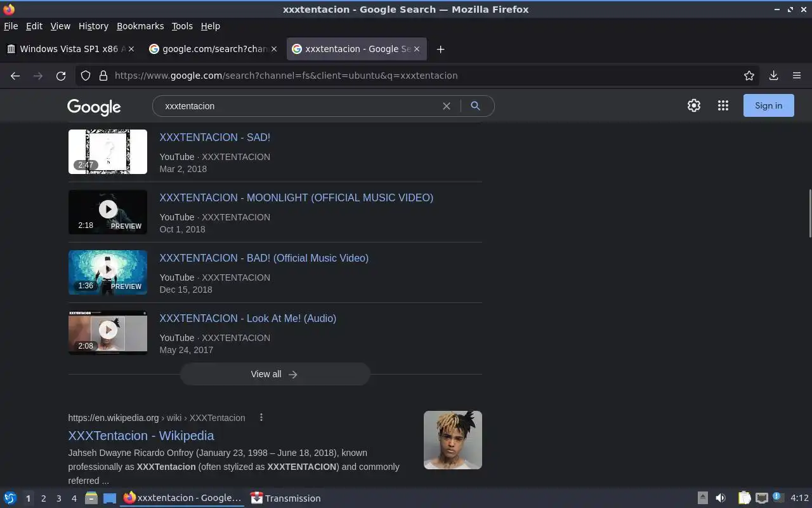The image size is (812, 508).
Task: Open the History menu
Action: coord(93,26)
